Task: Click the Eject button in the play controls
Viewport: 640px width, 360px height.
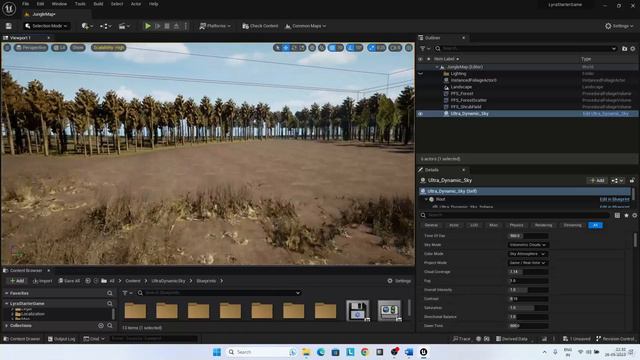Action: tap(176, 26)
